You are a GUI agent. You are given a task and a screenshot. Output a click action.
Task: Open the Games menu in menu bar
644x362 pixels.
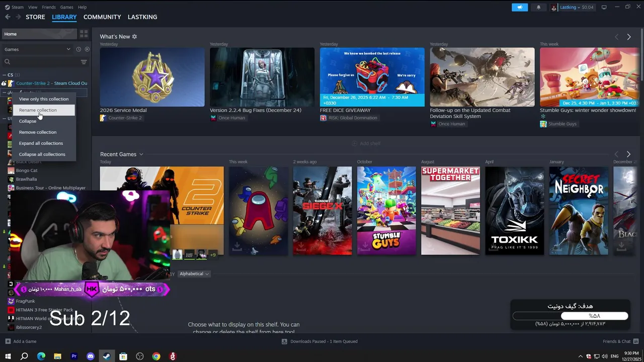point(66,7)
